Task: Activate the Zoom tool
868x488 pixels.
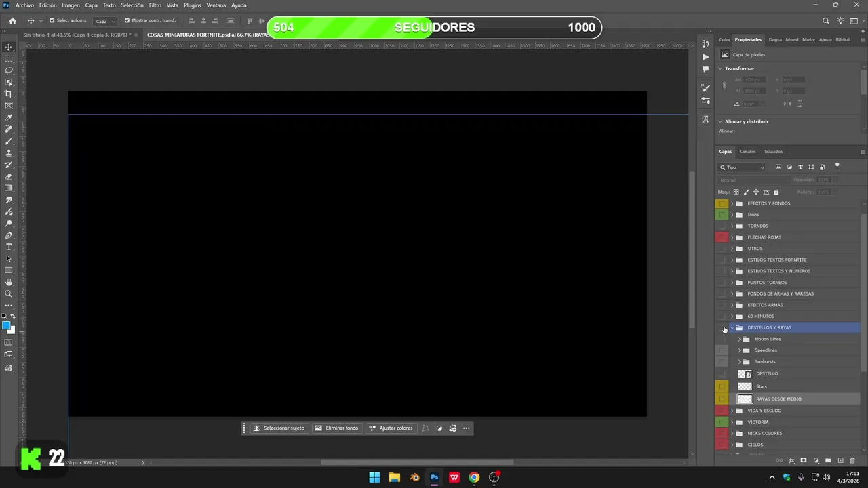Action: (9, 294)
